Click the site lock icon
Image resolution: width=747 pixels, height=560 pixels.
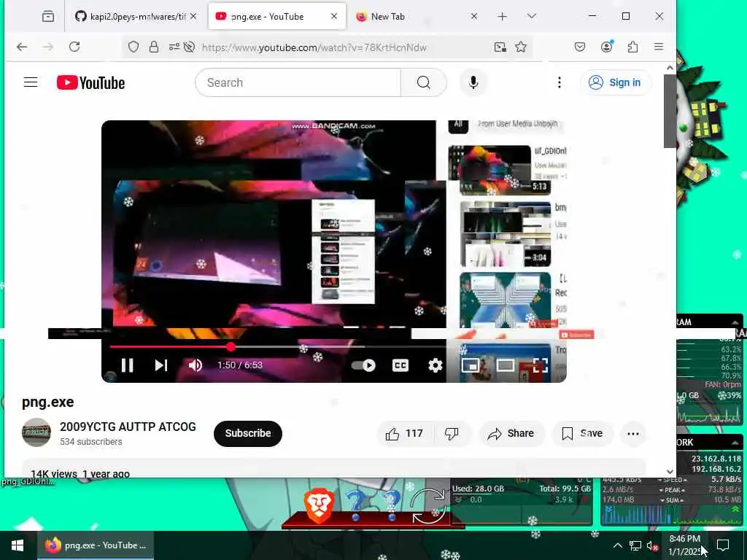[x=153, y=47]
